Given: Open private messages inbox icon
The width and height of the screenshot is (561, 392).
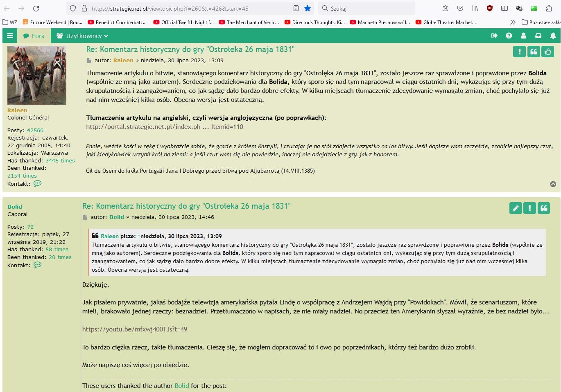Looking at the screenshot, I should [538, 36].
